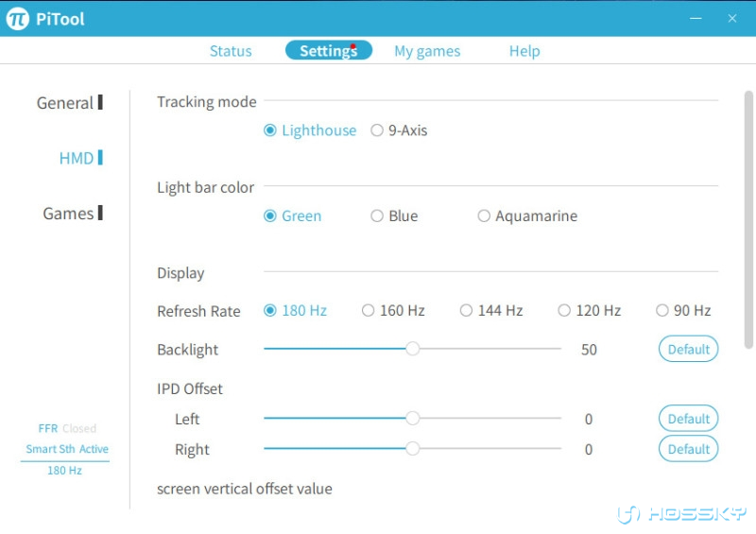Click the Backlight slider handle
Viewport: 756px width, 534px height.
tap(412, 349)
